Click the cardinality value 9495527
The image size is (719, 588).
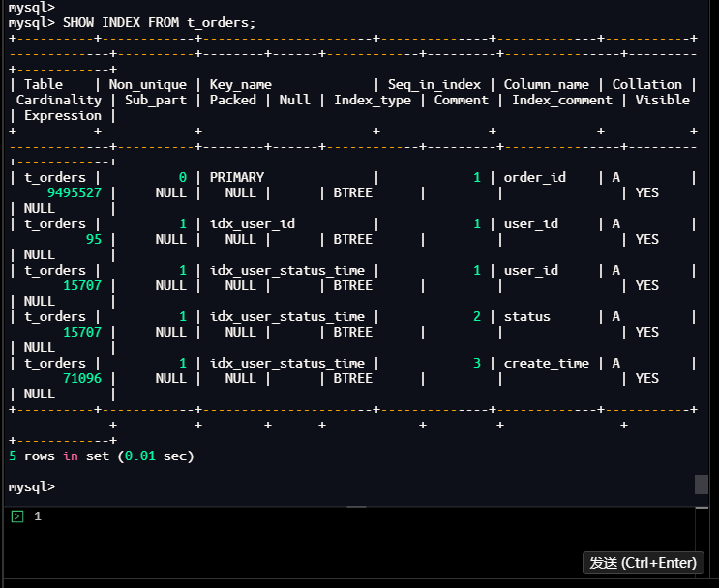pyautogui.click(x=75, y=192)
